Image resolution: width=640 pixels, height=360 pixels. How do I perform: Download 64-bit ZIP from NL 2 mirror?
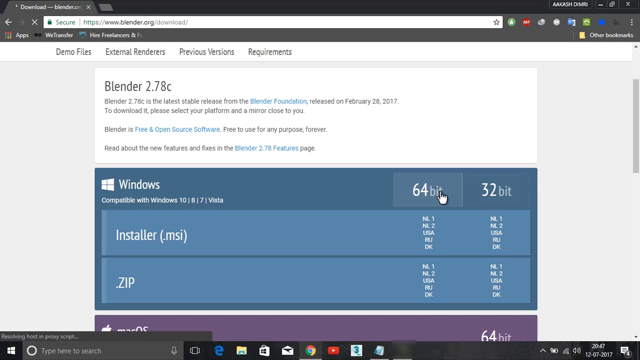click(x=428, y=273)
